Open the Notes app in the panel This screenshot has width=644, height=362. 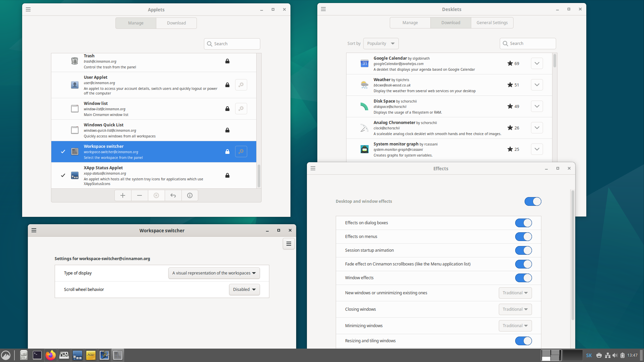pos(91,355)
